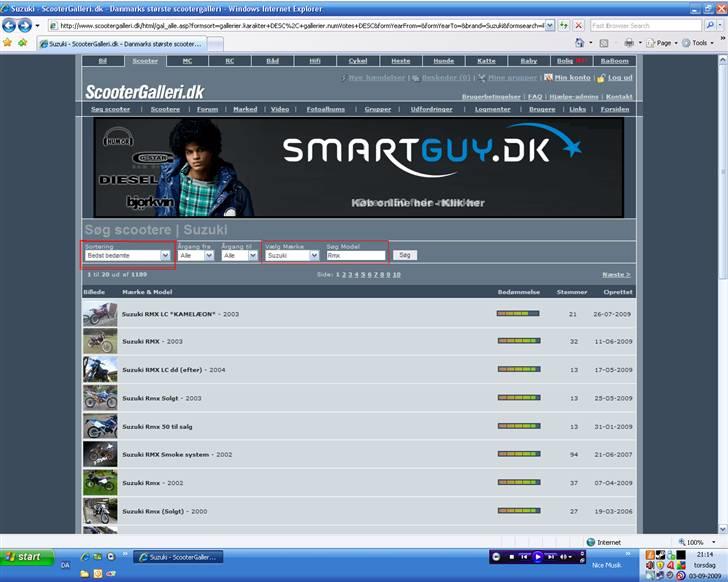Open the Årgang til year dropdown
The image size is (728, 582).
(238, 255)
